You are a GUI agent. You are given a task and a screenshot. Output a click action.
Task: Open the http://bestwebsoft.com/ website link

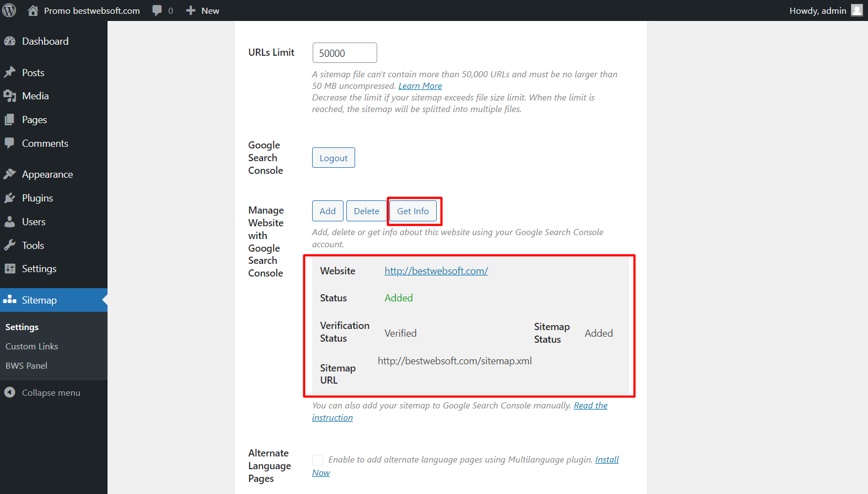[436, 271]
